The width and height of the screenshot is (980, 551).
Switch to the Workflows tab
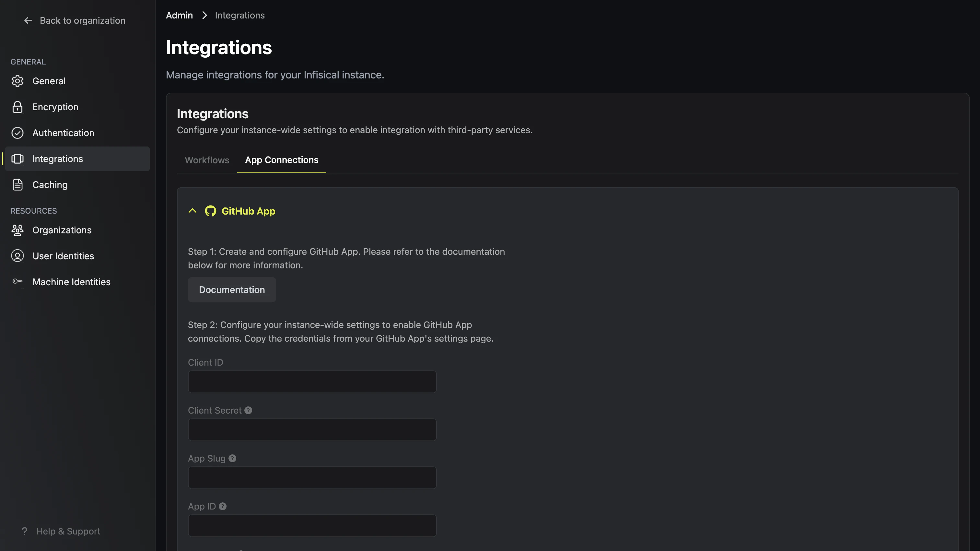click(x=207, y=160)
